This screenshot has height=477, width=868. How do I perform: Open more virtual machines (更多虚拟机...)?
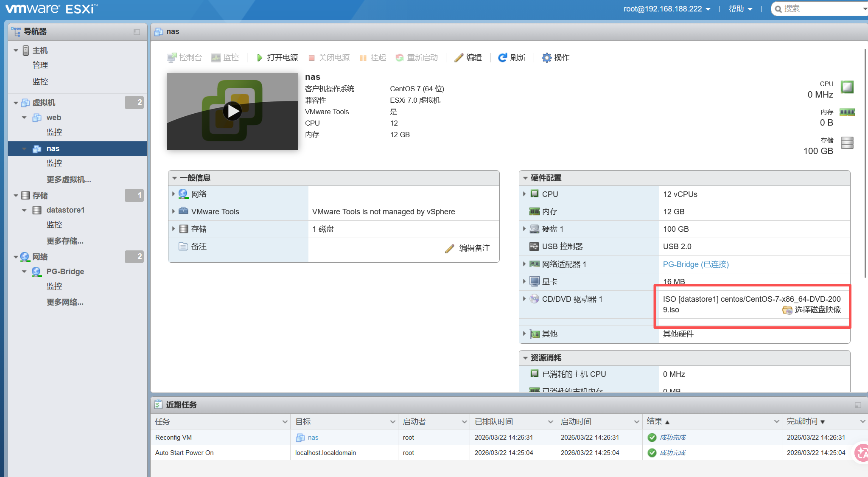point(69,180)
